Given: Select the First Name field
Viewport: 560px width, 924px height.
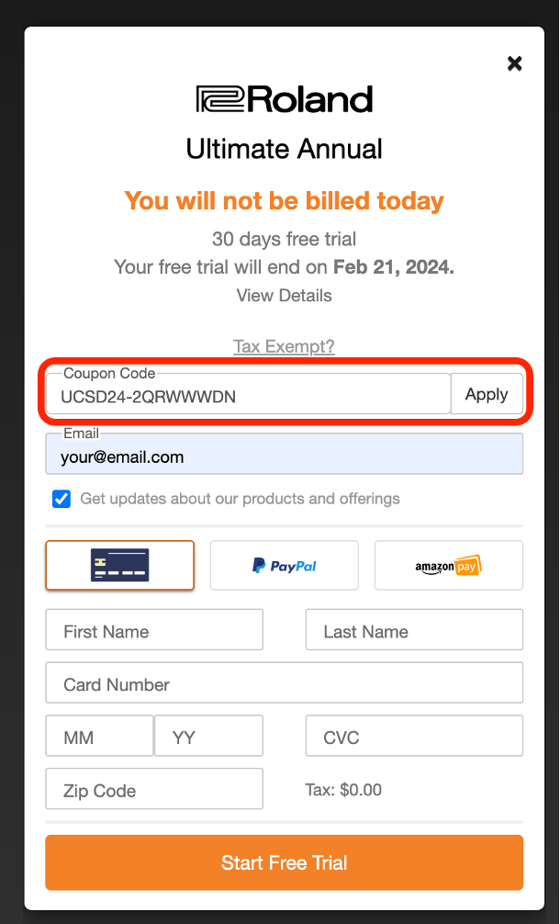Looking at the screenshot, I should (x=154, y=631).
